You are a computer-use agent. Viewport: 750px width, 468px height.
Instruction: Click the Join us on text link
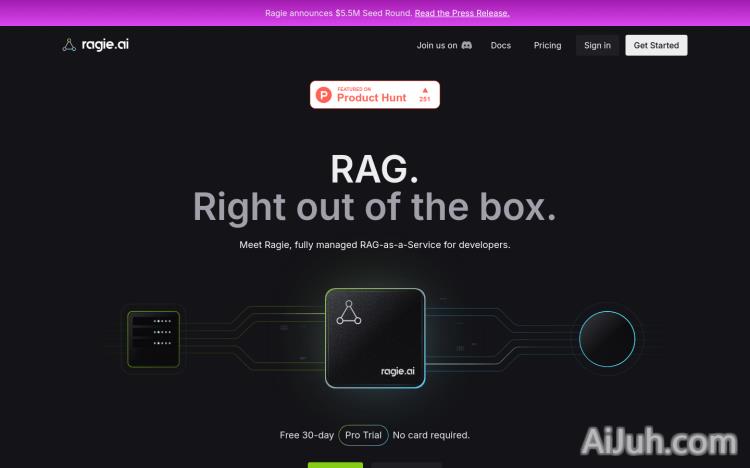[437, 45]
